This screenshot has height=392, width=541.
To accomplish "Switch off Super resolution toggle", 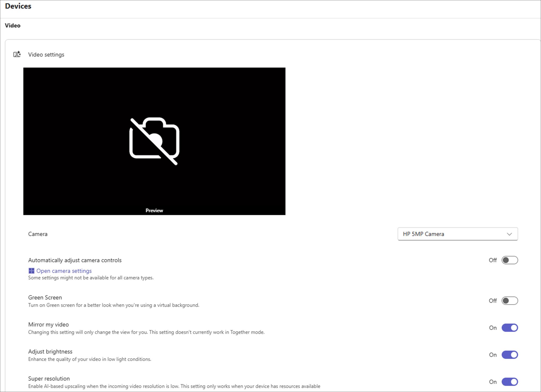I will tap(510, 382).
